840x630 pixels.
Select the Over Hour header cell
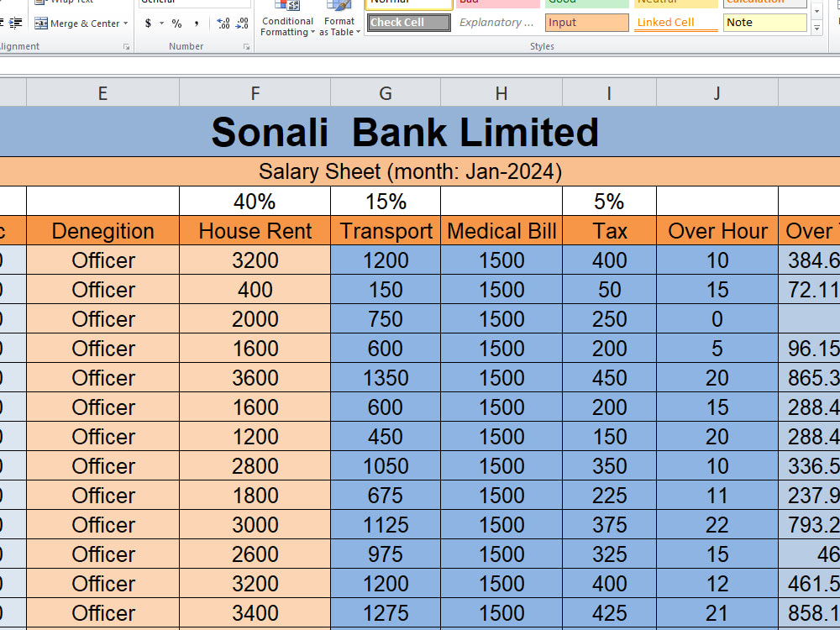[717, 231]
